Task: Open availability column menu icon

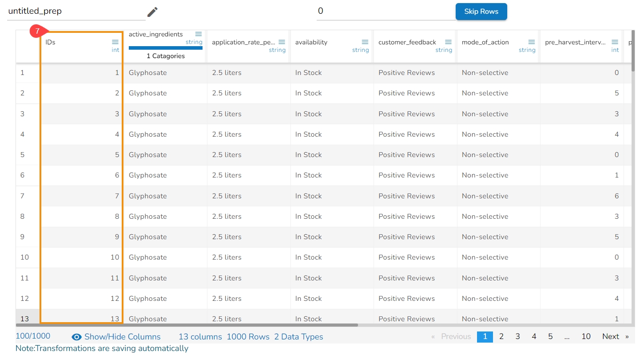Action: click(x=365, y=42)
